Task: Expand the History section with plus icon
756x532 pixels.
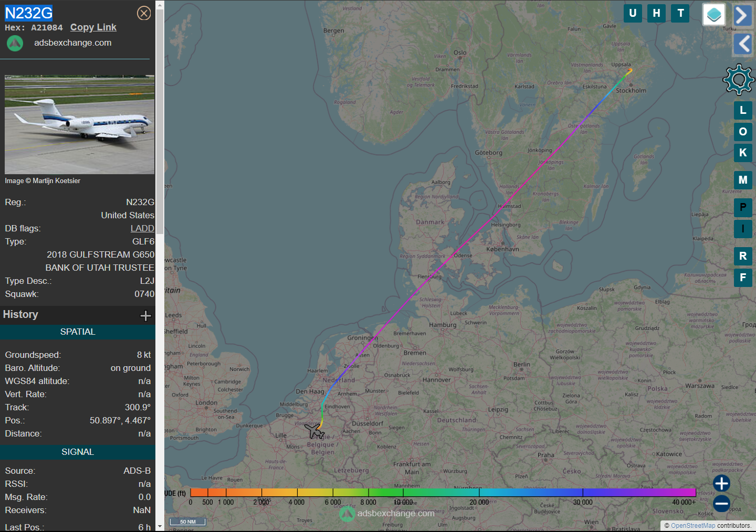Action: pos(145,315)
